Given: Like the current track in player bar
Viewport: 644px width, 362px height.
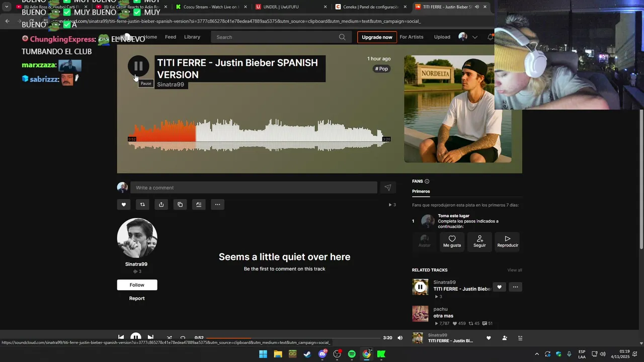Looking at the screenshot, I should (489, 338).
